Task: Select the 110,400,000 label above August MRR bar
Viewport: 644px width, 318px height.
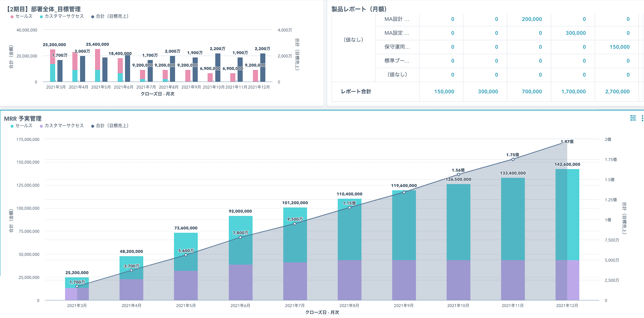Action: (349, 194)
